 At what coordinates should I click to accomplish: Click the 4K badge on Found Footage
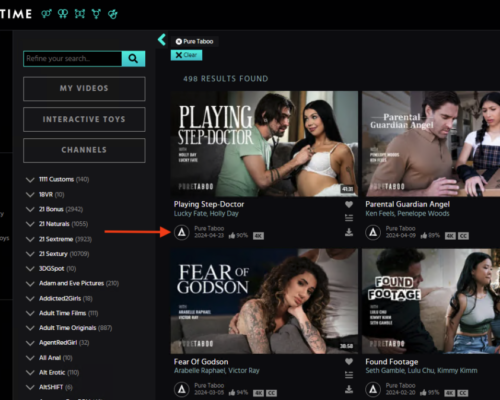click(450, 393)
